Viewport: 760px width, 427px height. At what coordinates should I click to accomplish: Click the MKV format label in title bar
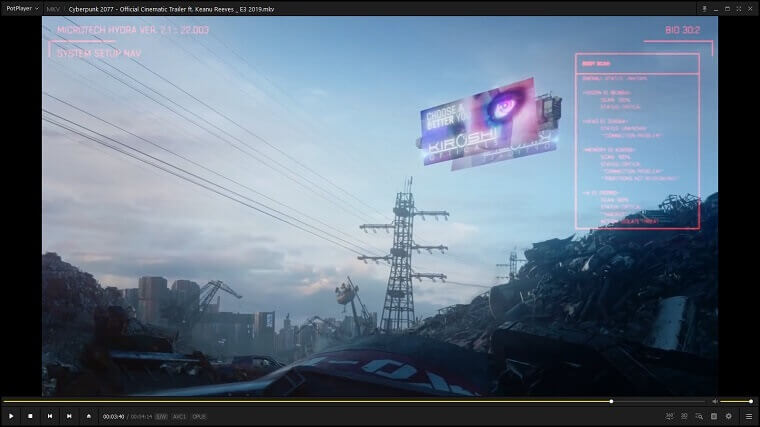click(53, 9)
